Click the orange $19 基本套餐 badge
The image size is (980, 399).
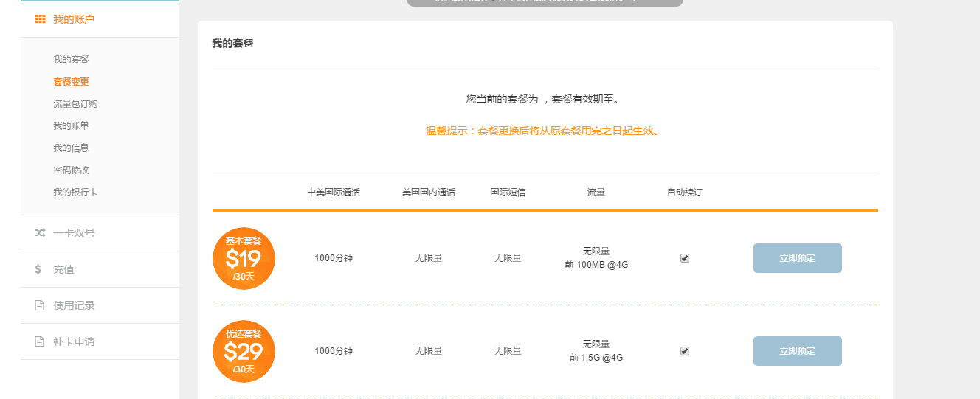tap(244, 258)
